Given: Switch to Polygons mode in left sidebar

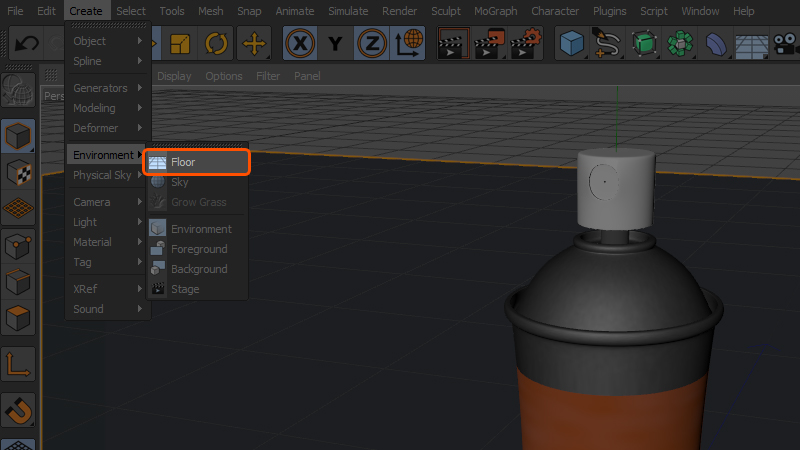Looking at the screenshot, I should [19, 320].
